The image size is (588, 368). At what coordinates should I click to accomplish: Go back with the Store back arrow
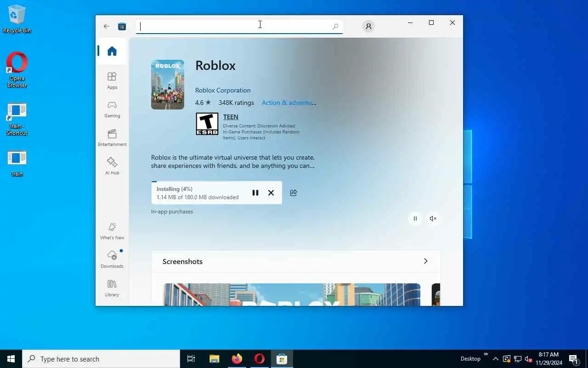[x=107, y=26]
